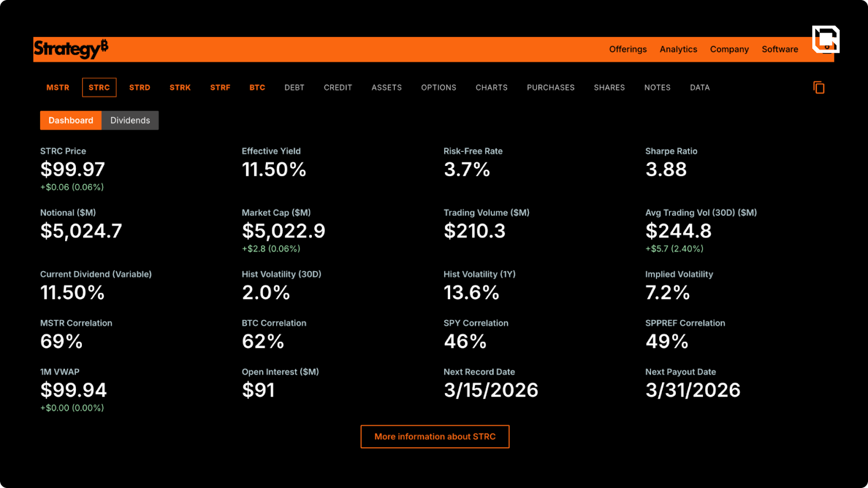Click the Notional ($M) label
The image size is (868, 488).
68,213
